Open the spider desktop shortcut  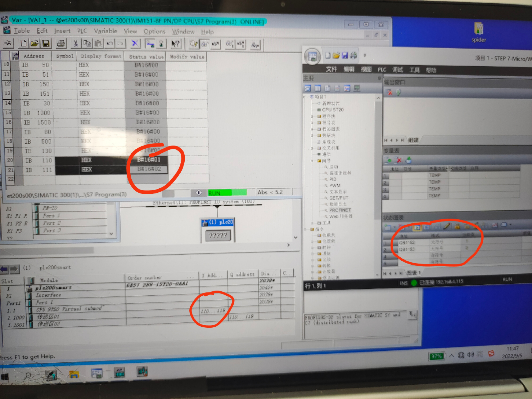[x=478, y=32]
